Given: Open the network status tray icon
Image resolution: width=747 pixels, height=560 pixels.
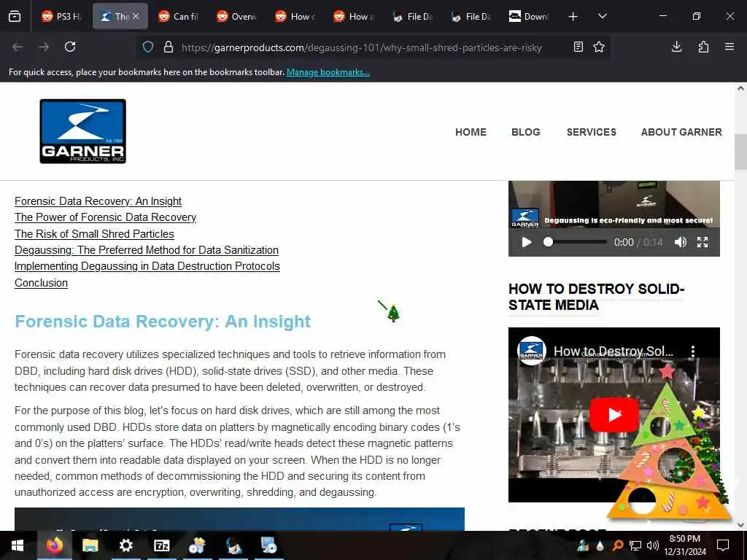Looking at the screenshot, I should (x=635, y=545).
